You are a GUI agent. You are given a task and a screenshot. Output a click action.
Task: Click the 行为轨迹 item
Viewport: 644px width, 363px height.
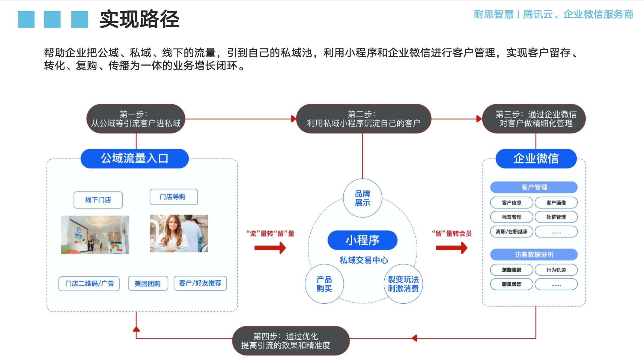coord(556,270)
